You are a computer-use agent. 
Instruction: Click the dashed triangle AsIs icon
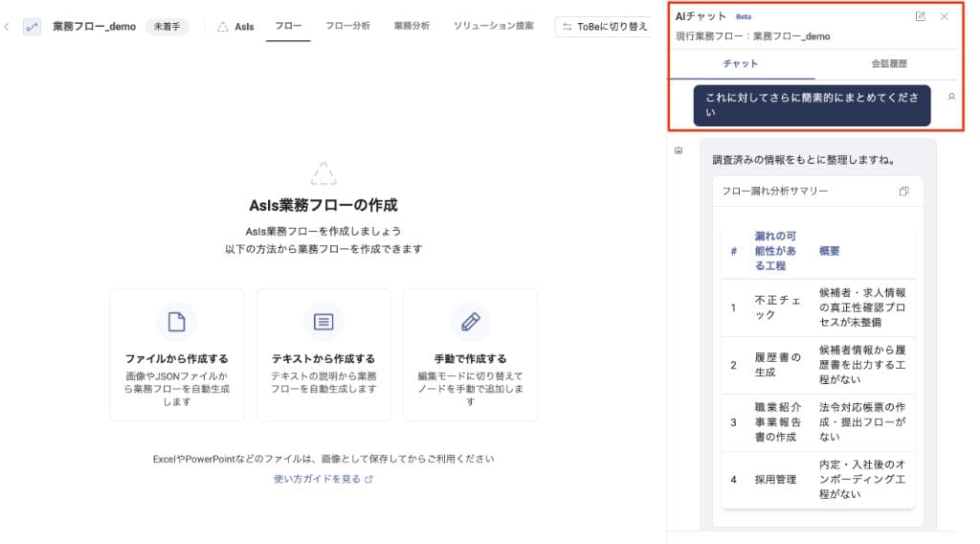[x=323, y=173]
